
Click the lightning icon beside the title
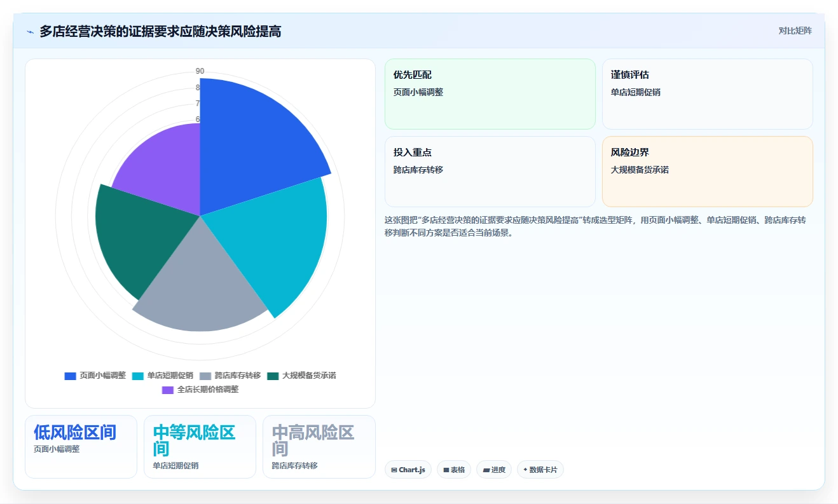(x=30, y=32)
